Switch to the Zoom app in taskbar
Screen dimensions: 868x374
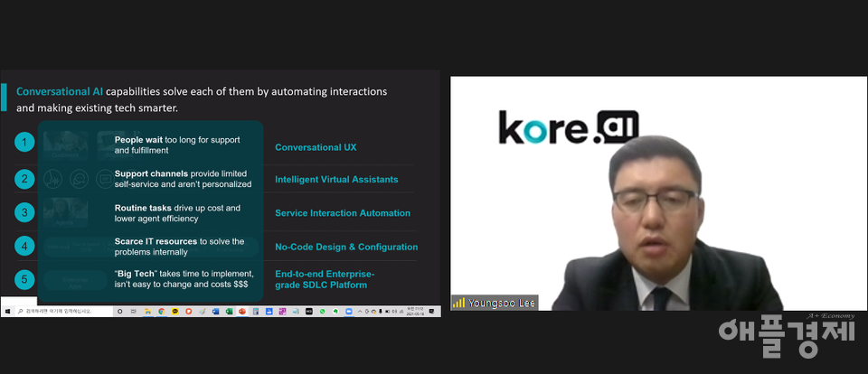pyautogui.click(x=348, y=311)
